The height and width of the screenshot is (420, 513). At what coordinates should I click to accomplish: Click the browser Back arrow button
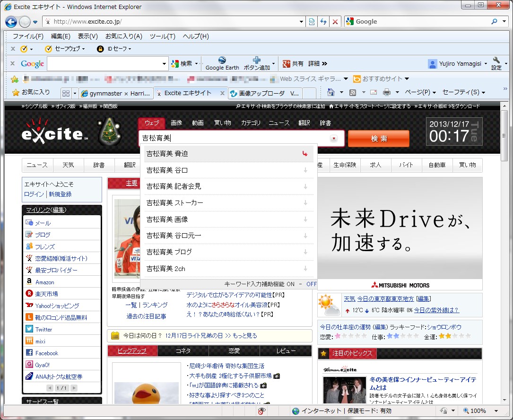pyautogui.click(x=11, y=22)
